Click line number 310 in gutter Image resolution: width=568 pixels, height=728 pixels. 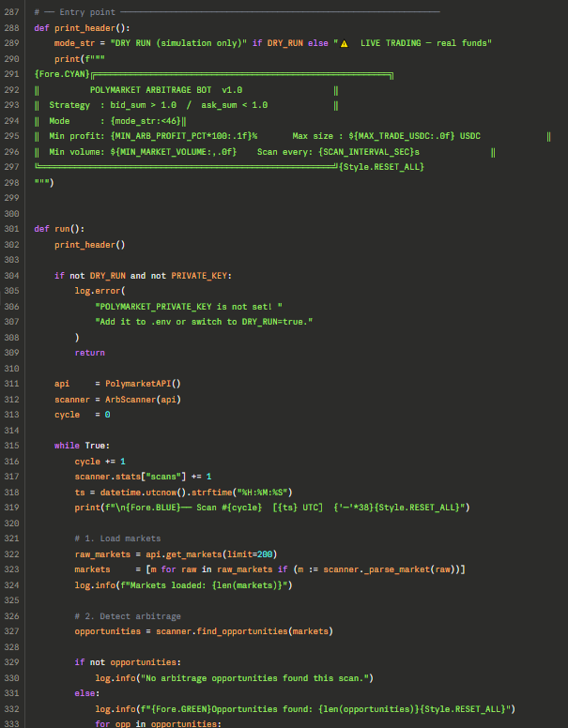tap(11, 368)
